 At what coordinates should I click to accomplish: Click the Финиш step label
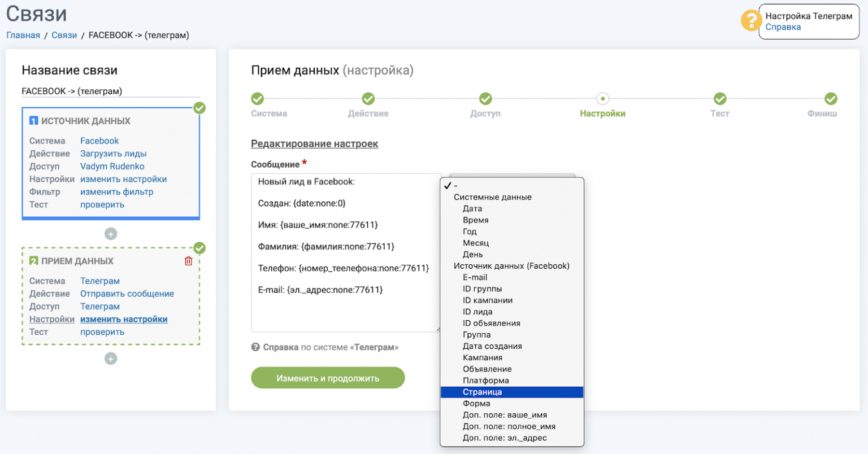(x=822, y=114)
